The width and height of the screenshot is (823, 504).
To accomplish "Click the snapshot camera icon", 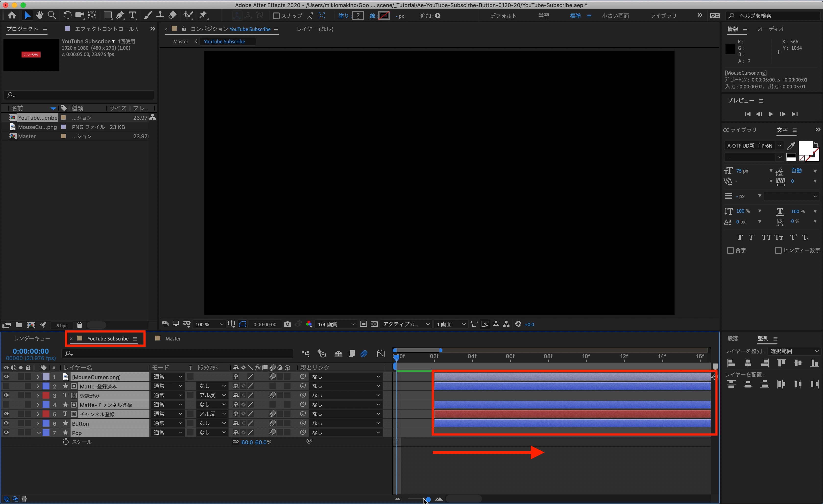I will click(x=287, y=324).
